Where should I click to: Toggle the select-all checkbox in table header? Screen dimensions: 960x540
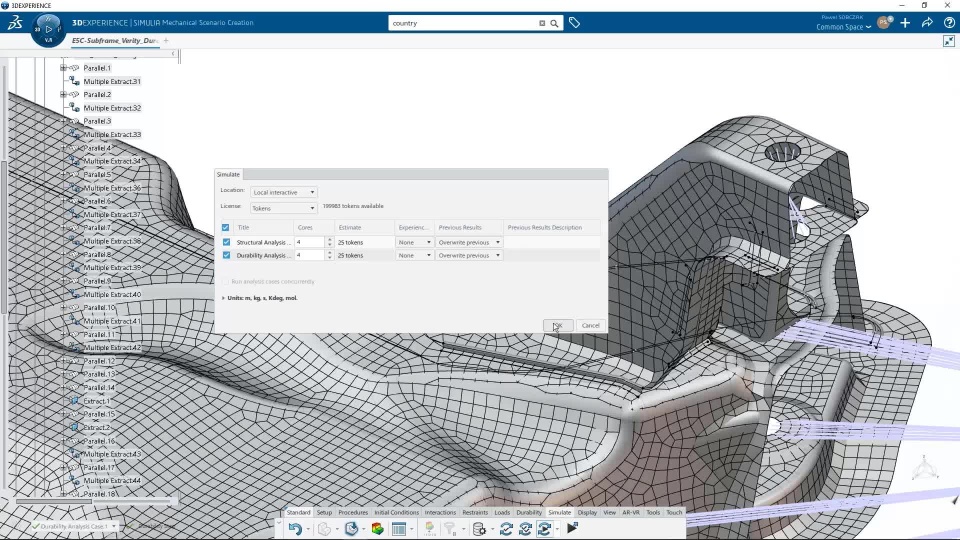tap(226, 227)
